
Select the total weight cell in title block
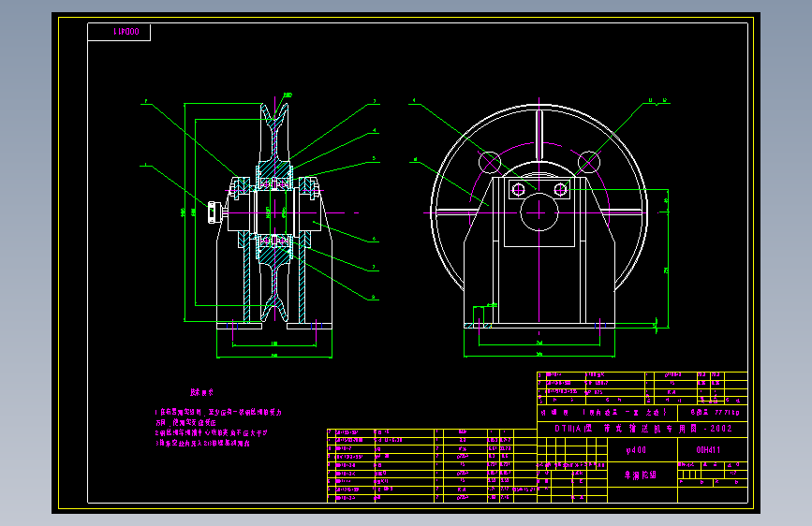pyautogui.click(x=713, y=413)
